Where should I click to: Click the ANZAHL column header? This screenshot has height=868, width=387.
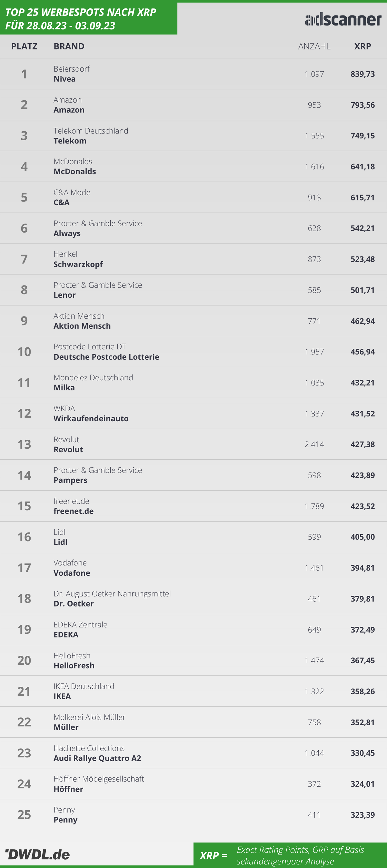click(314, 46)
